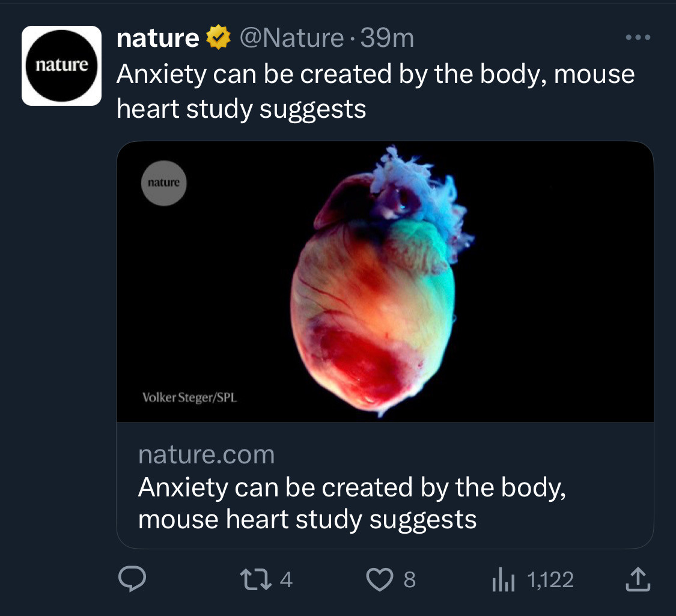Screen dimensions: 676x616
Task: Open the mouse heart image preview
Action: pyautogui.click(x=385, y=282)
